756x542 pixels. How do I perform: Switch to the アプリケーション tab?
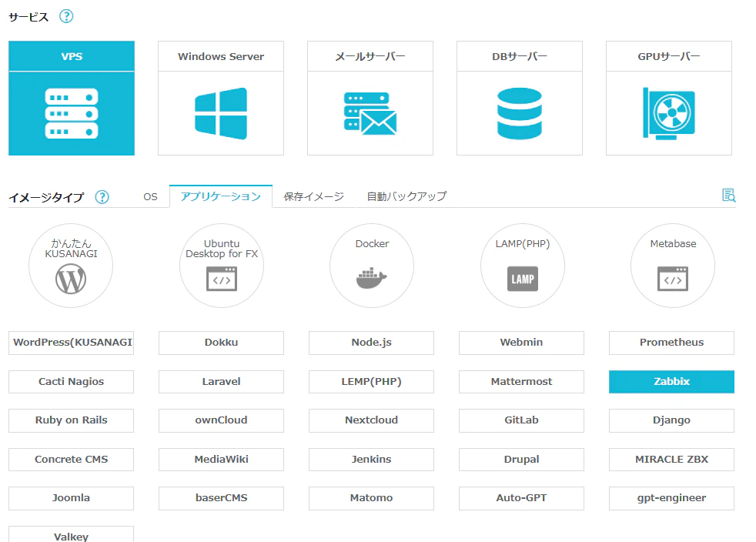coord(221,196)
